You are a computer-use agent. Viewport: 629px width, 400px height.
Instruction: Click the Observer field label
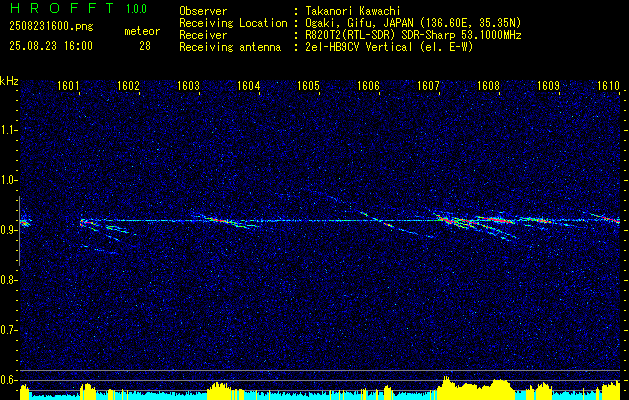click(203, 11)
